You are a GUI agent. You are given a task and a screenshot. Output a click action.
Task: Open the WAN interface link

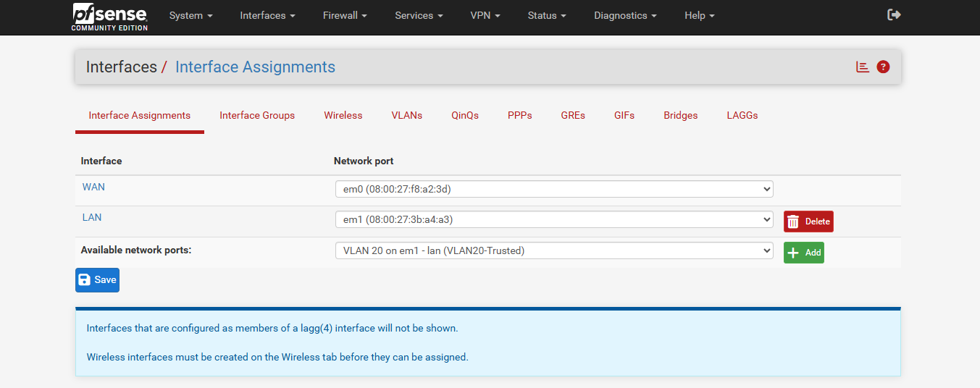93,187
